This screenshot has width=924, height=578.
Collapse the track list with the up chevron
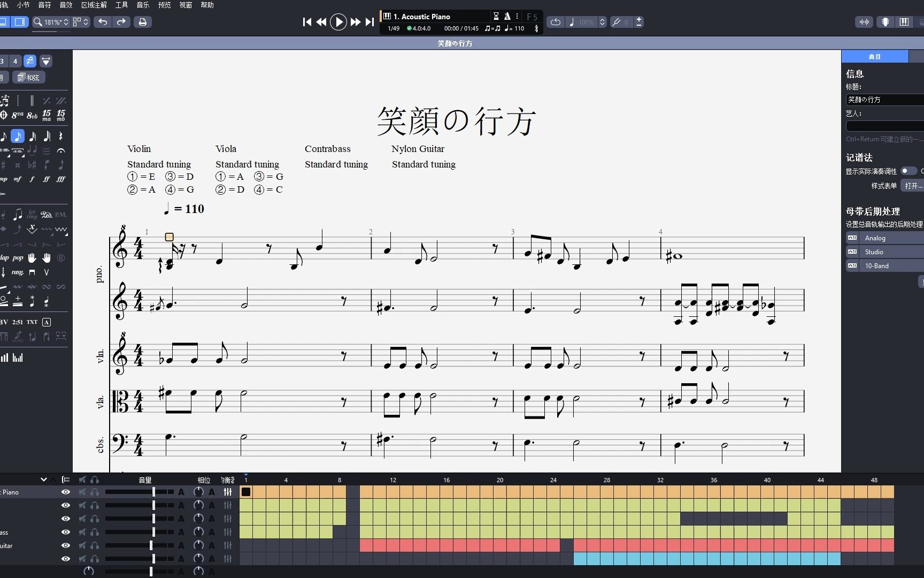tap(53, 480)
